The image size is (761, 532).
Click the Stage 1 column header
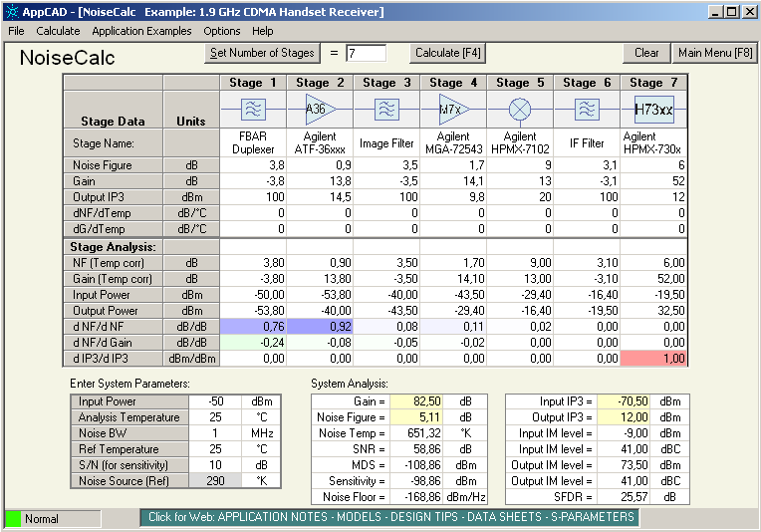pos(253,83)
